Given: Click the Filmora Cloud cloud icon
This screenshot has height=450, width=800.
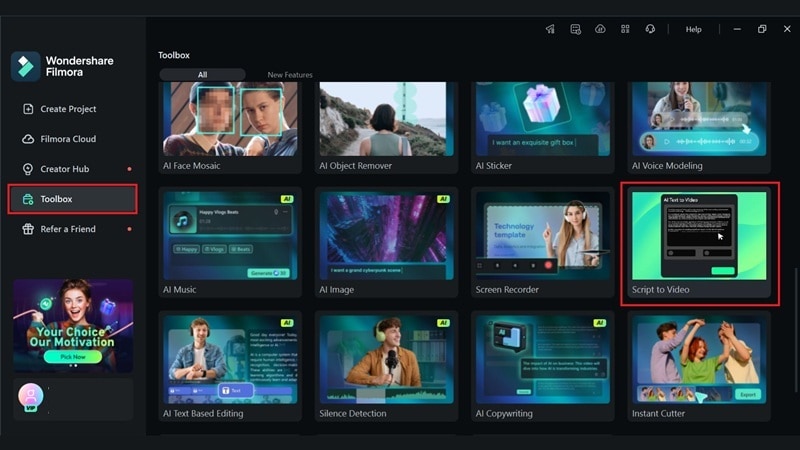Looking at the screenshot, I should point(28,139).
